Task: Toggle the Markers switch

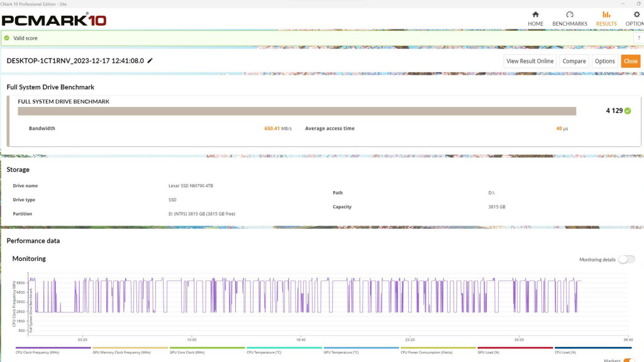Action: pos(629,360)
